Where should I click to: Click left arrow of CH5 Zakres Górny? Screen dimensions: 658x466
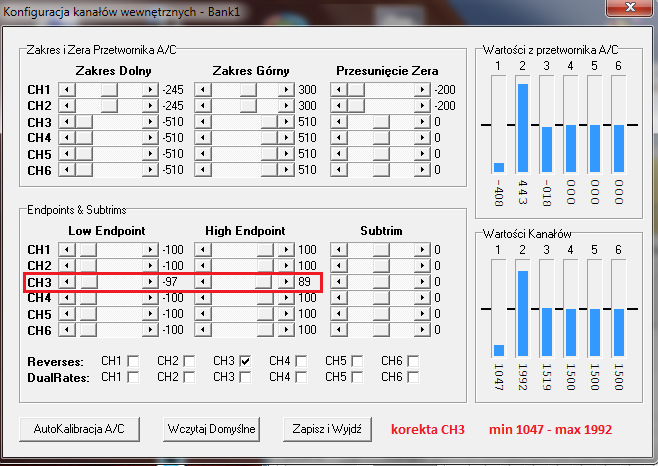(203, 154)
